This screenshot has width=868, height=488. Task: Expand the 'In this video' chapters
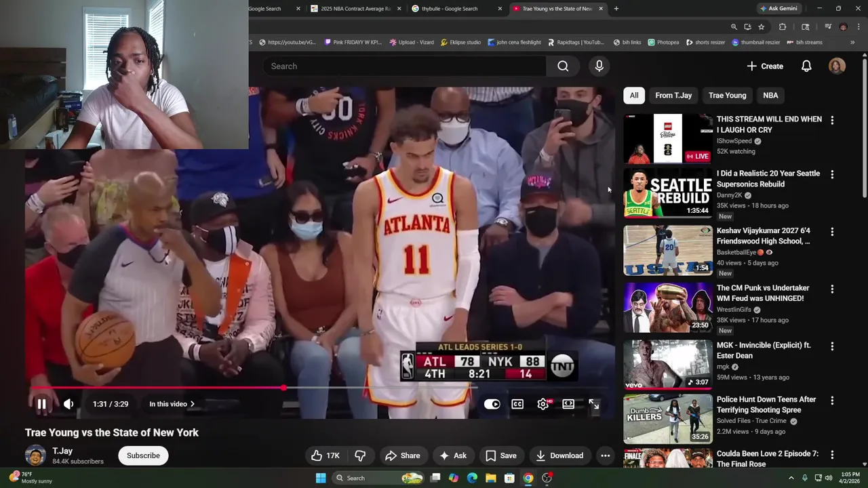[172, 404]
